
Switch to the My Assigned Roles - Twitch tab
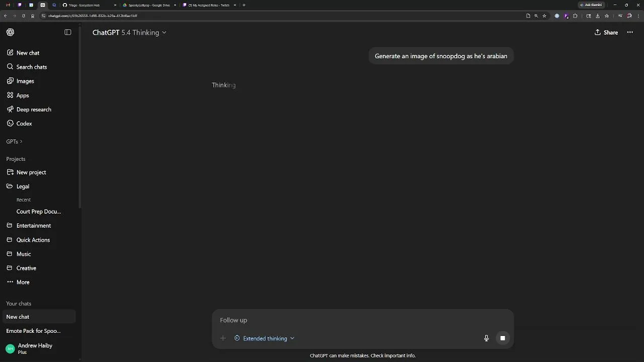point(209,5)
